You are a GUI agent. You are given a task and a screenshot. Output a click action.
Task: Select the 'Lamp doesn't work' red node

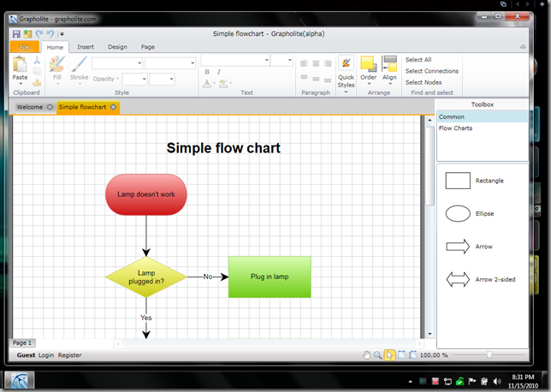click(x=146, y=194)
